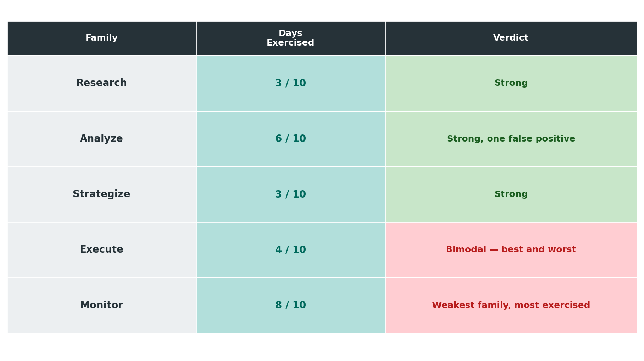
Task: Select the 4 / 10 days cell
Action: [x=290, y=250]
